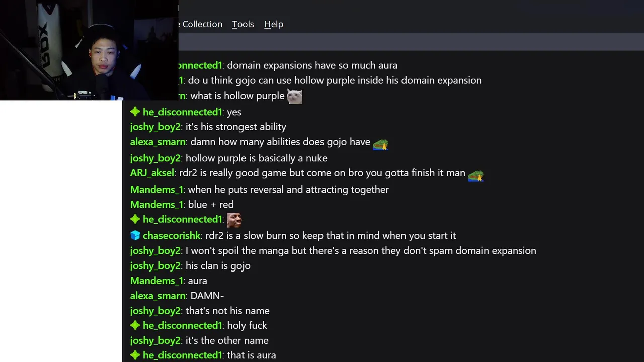Open chasecorishk's username link

point(172,235)
